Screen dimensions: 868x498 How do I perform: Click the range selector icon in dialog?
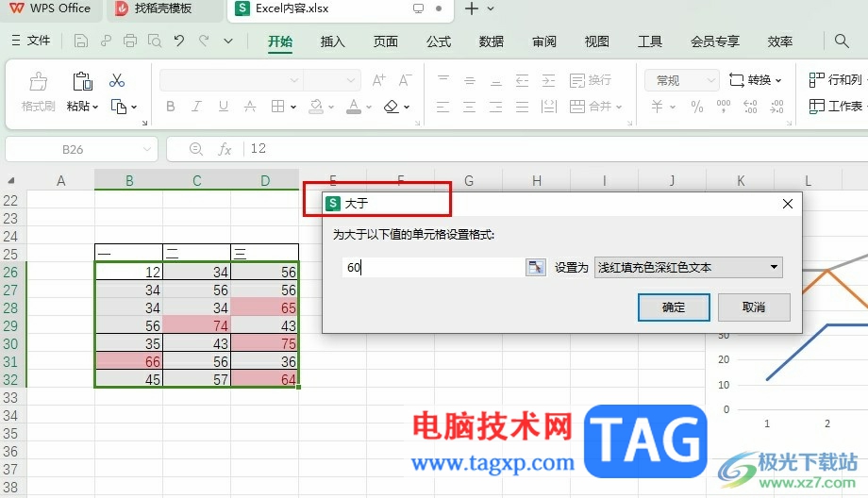(x=535, y=267)
